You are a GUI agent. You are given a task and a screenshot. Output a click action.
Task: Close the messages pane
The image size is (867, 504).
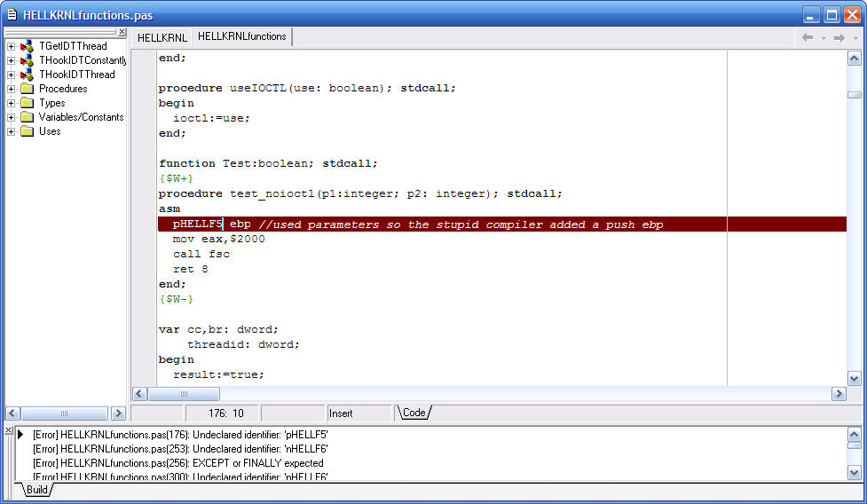(x=9, y=430)
